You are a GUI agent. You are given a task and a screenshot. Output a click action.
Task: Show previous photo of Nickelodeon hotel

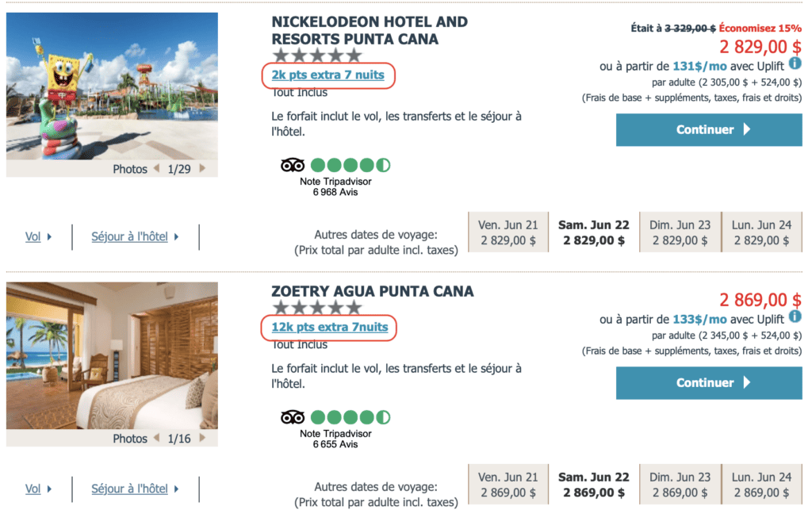(x=156, y=169)
